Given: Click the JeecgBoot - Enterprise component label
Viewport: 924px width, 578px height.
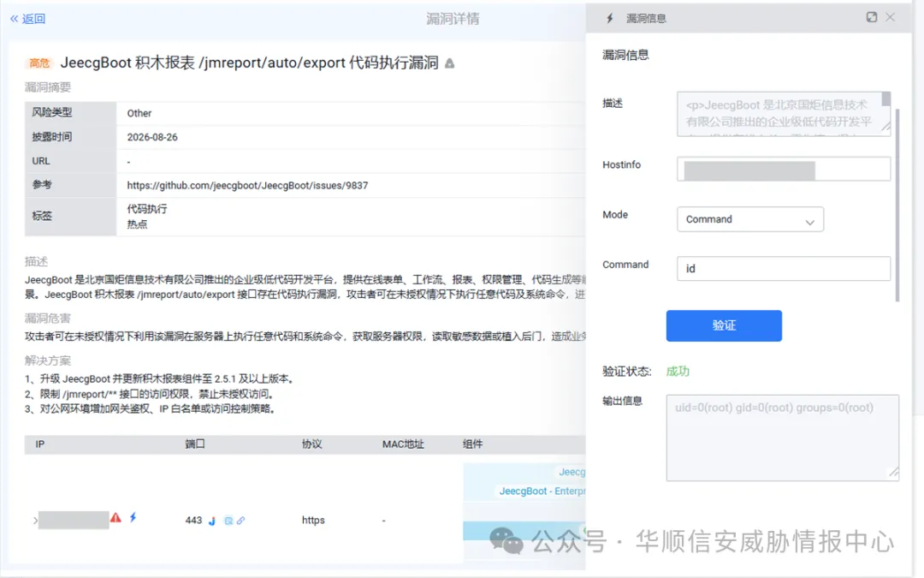Looking at the screenshot, I should click(x=542, y=492).
